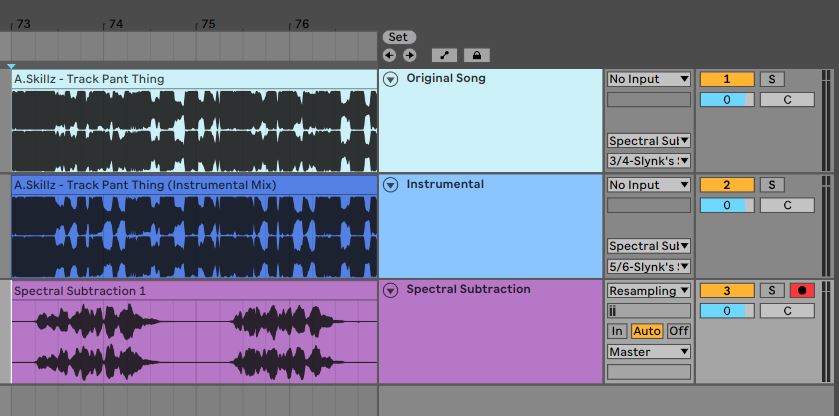Screen dimensions: 839x416
Task: Arm the Spectral Subtraction track for recording
Action: pos(801,290)
